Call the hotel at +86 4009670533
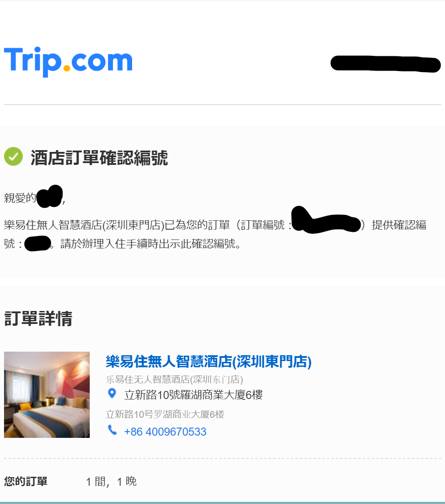The width and height of the screenshot is (445, 504). pos(165,432)
